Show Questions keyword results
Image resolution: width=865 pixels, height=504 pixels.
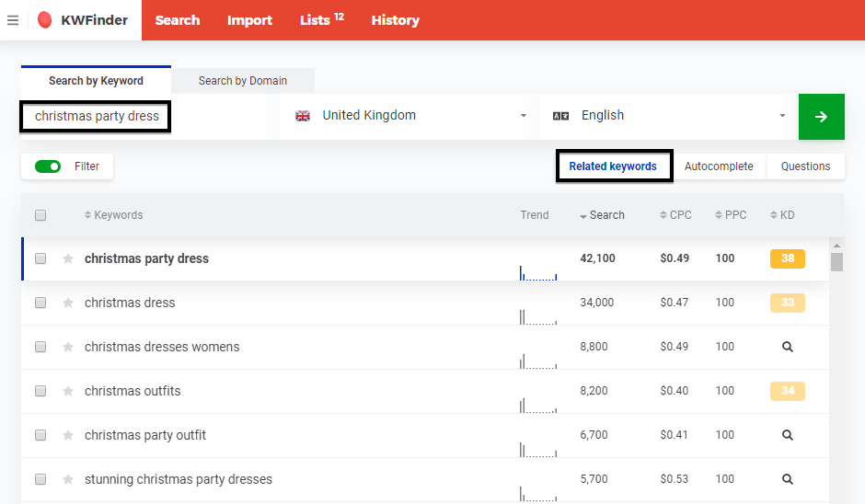click(x=805, y=166)
